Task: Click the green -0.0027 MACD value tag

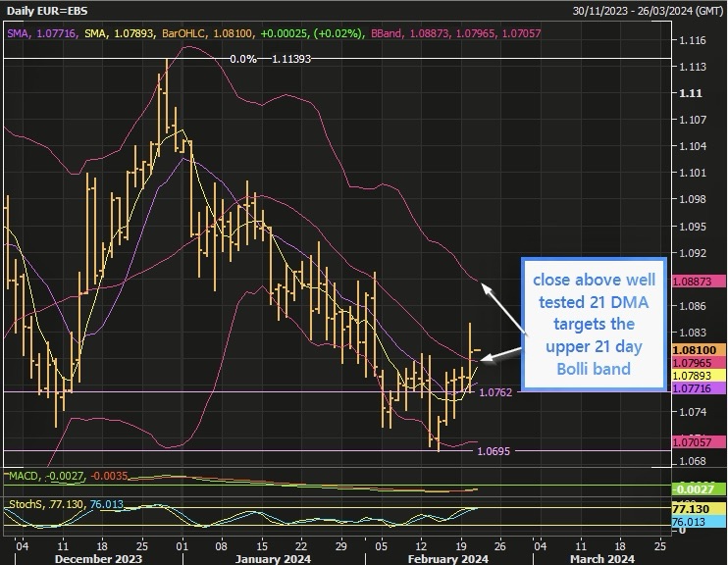Action: [x=699, y=488]
